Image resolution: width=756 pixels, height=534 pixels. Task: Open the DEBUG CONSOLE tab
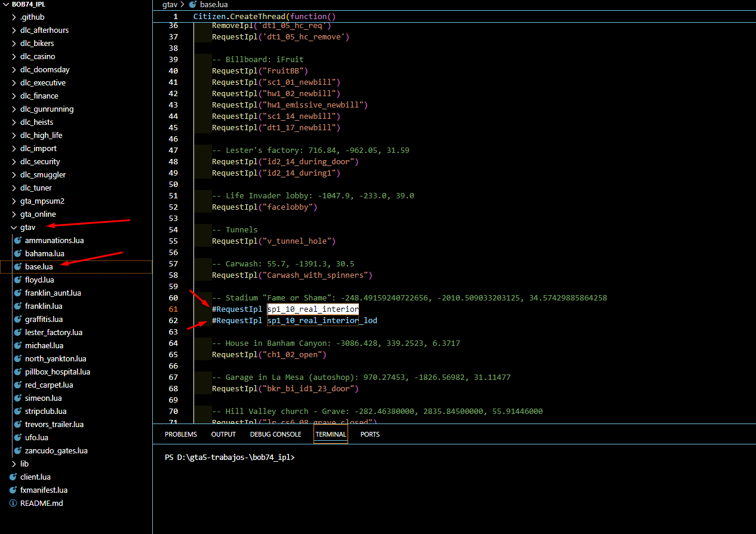[x=275, y=434]
